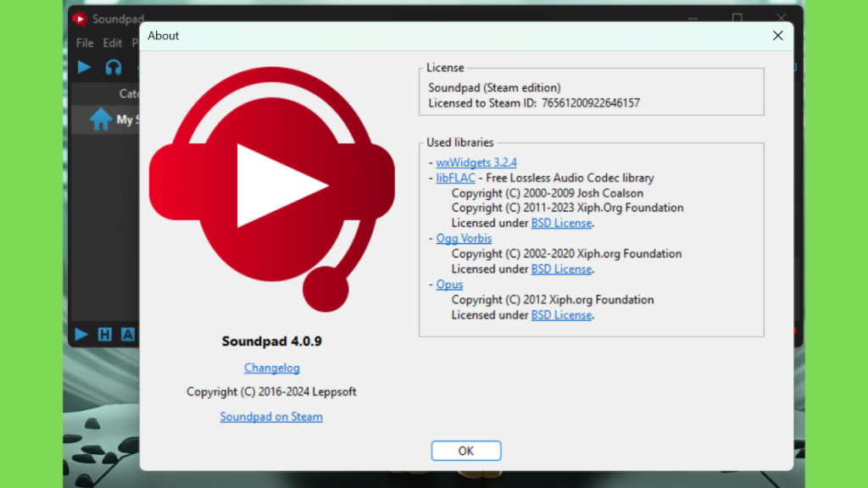Click the Soundpad logo image
Screen dimensions: 868x488
272,189
